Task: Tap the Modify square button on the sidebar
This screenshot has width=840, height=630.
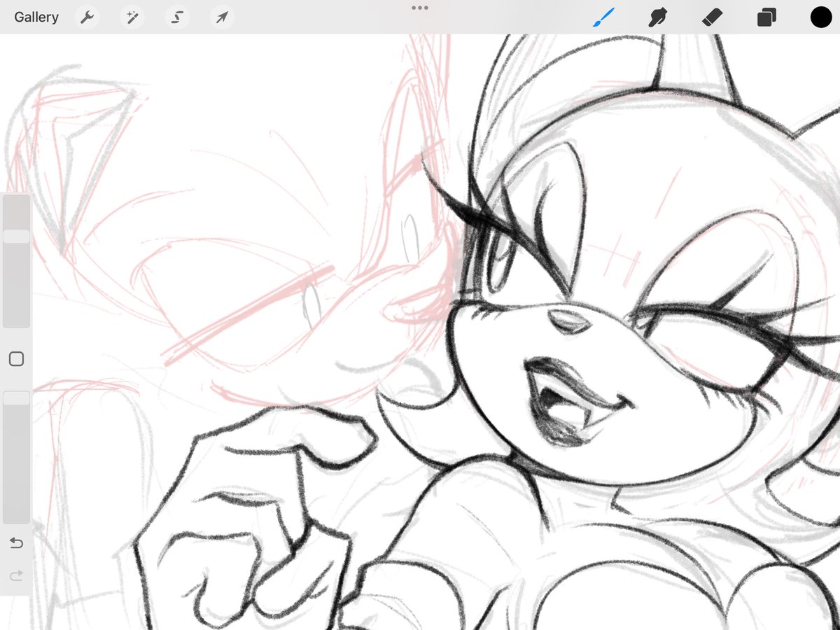Action: pos(16,358)
